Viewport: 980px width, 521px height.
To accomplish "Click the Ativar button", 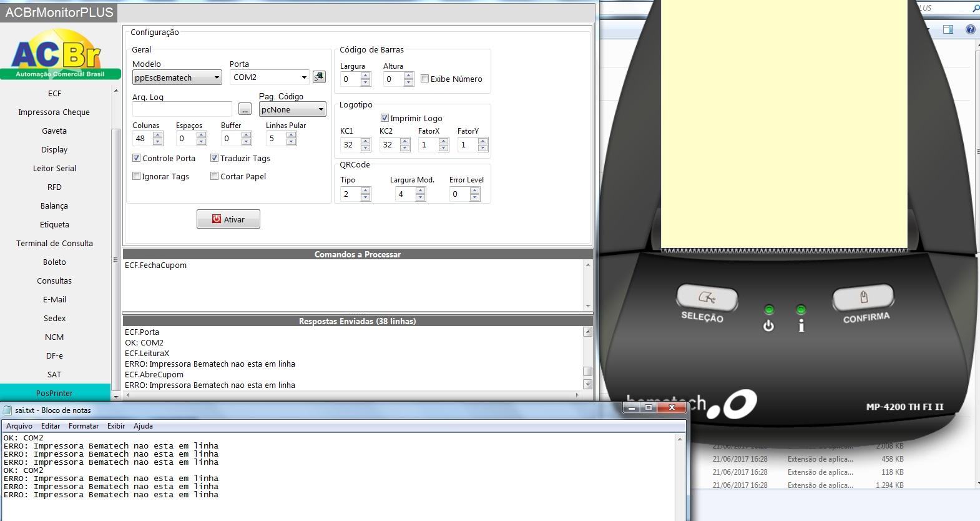I will [x=228, y=219].
